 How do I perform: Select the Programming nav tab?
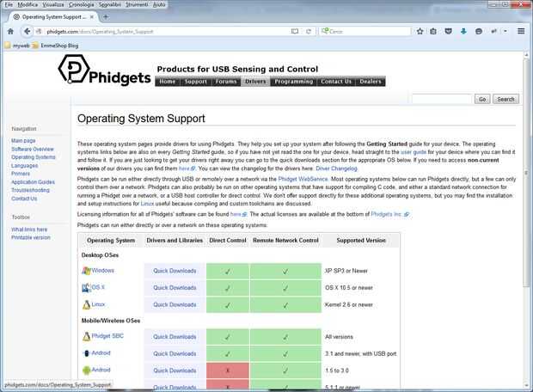pos(293,82)
